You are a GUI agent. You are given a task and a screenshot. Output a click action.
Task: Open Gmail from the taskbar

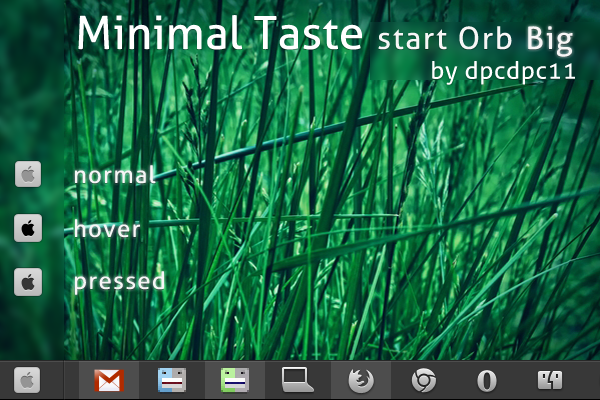[x=109, y=380]
